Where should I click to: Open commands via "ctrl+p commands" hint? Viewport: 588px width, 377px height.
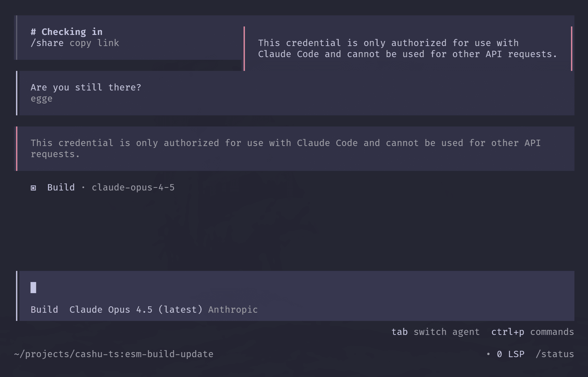533,332
